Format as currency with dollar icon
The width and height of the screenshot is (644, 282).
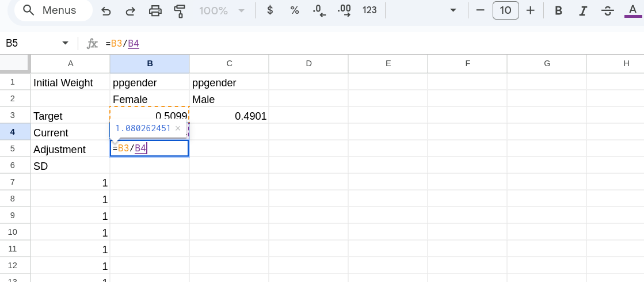pos(270,10)
